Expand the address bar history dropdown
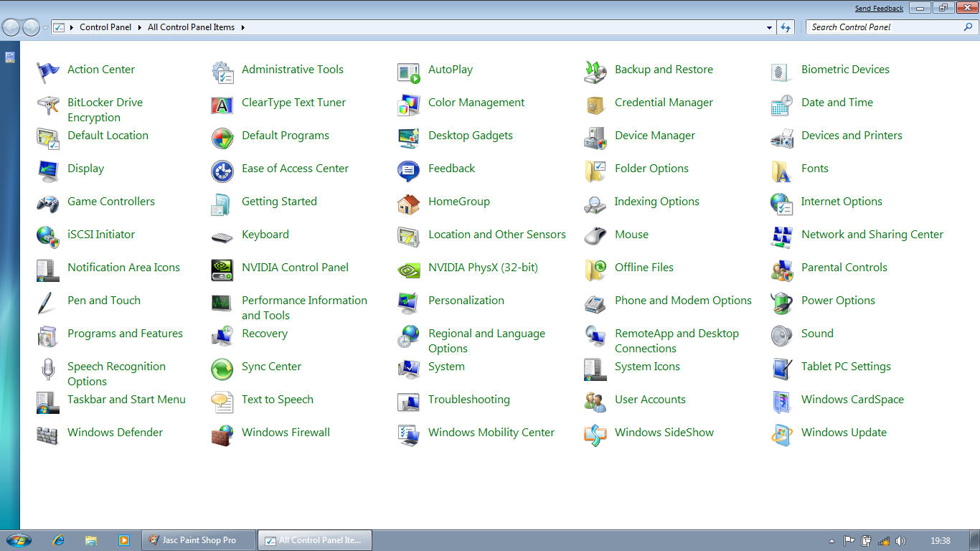The width and height of the screenshot is (980, 551). 770,27
